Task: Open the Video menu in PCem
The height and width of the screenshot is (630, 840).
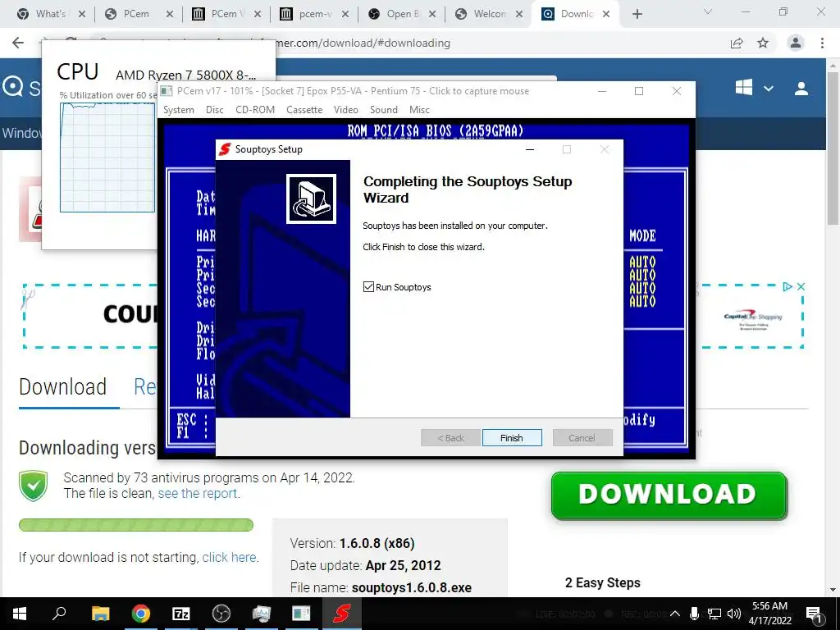Action: (345, 109)
